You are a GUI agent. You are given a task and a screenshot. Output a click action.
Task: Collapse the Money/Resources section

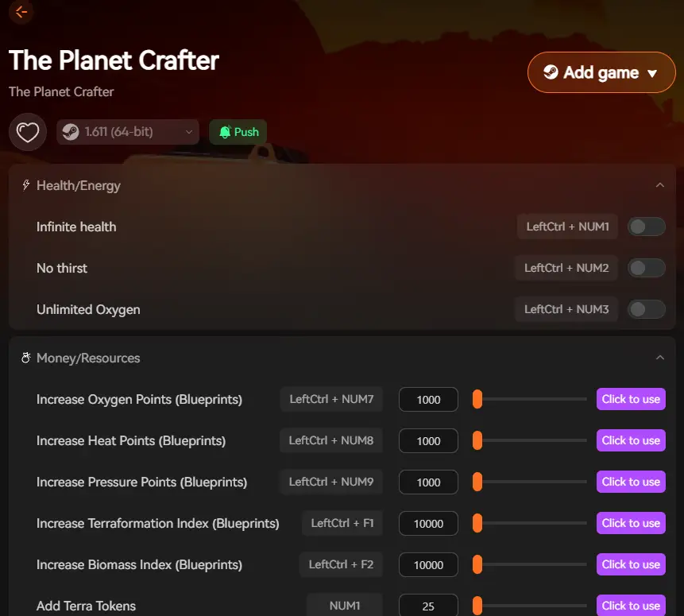coord(659,357)
